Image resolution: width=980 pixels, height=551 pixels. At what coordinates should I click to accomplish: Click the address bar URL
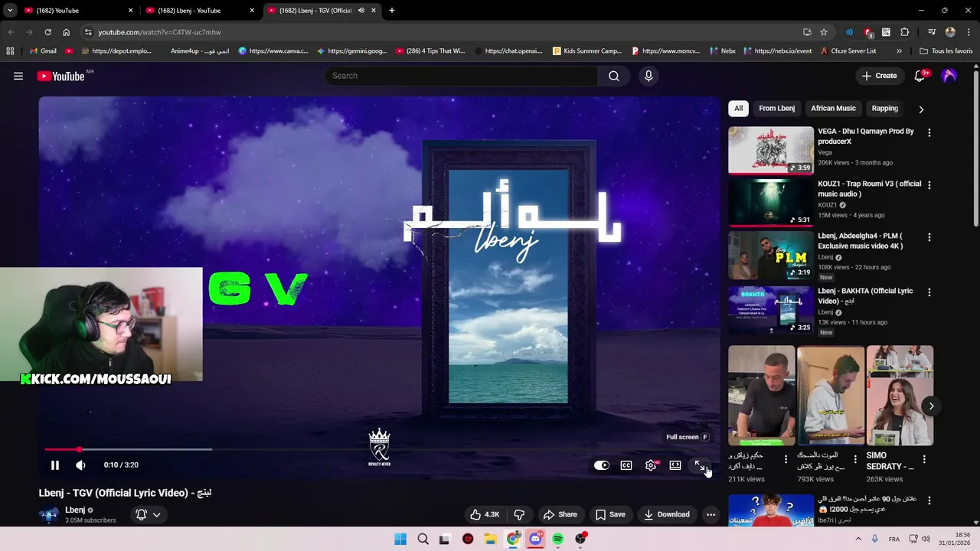(x=159, y=32)
